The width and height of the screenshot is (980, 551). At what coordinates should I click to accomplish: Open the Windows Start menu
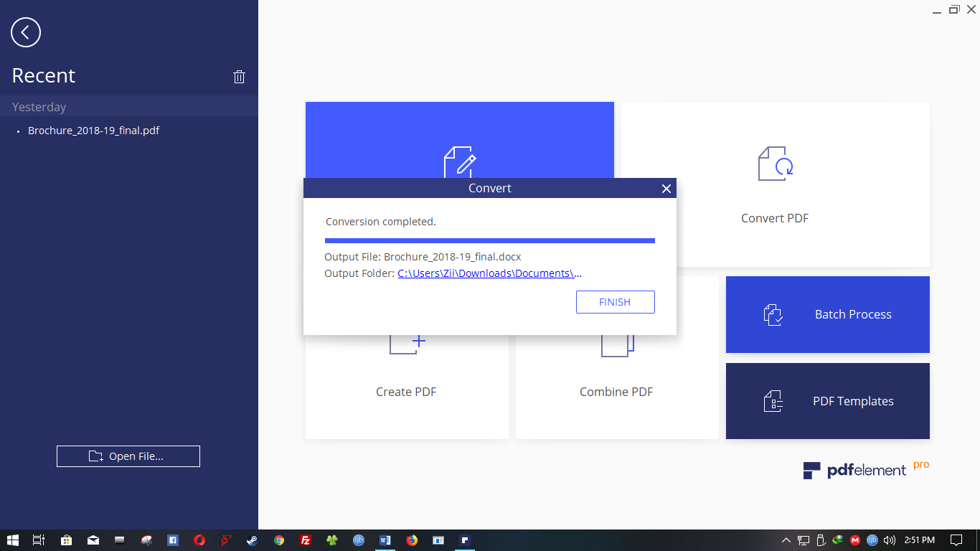pyautogui.click(x=13, y=540)
